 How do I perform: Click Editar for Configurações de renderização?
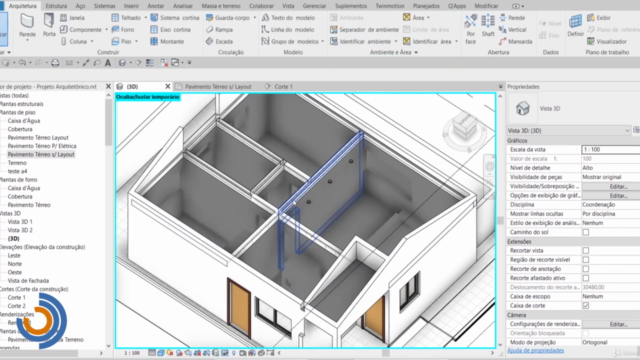[618, 324]
